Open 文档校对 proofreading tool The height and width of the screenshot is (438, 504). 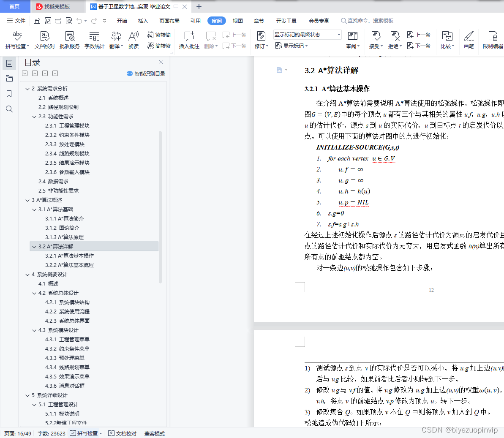click(45, 40)
